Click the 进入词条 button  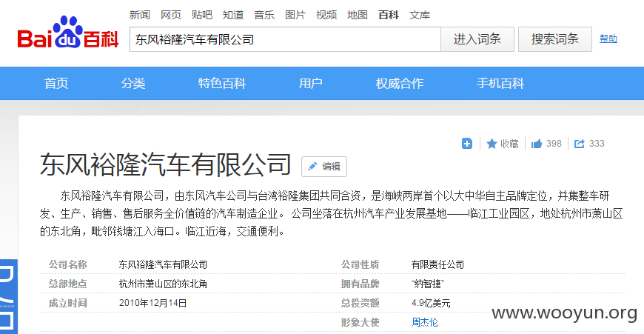tap(477, 39)
